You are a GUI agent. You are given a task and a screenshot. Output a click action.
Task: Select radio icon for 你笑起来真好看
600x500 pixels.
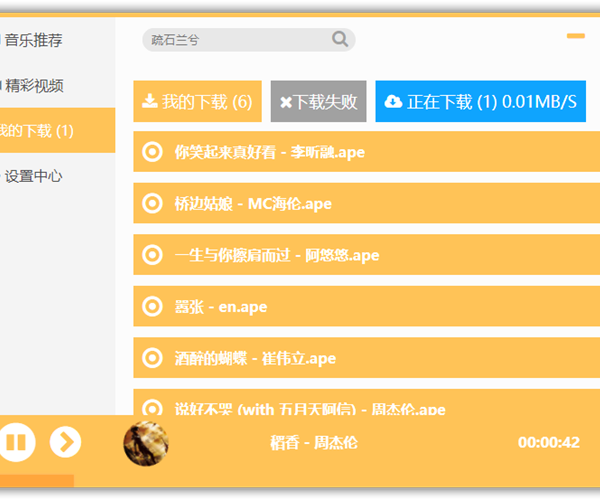click(x=152, y=152)
